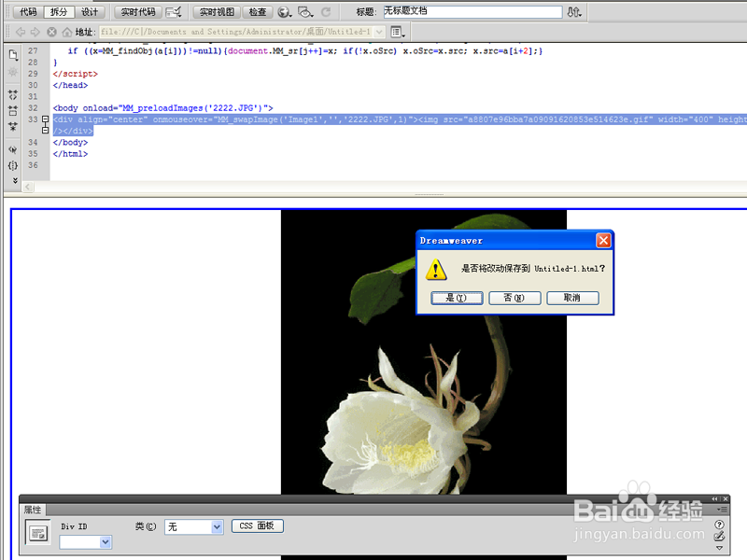Click code line 32 body onload tag
Viewport: 747px width, 560px height.
(162, 108)
